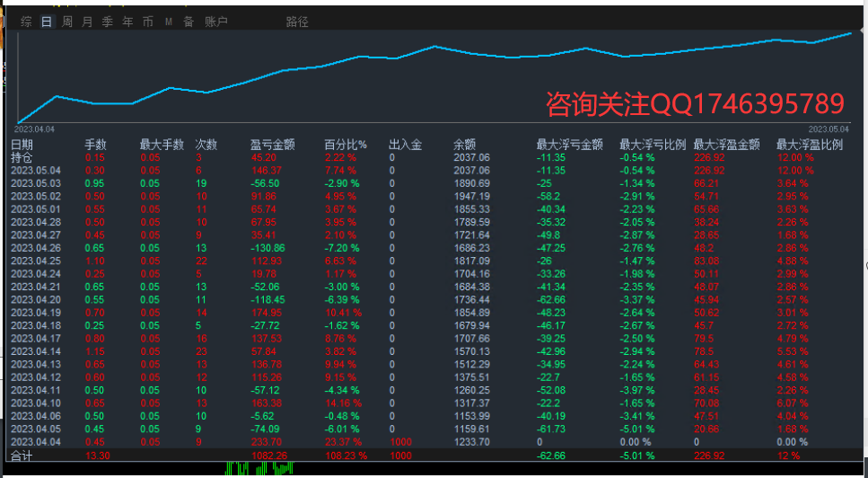The width and height of the screenshot is (868, 478).
Task: Select the 持仓 positions row
Action: point(22,157)
